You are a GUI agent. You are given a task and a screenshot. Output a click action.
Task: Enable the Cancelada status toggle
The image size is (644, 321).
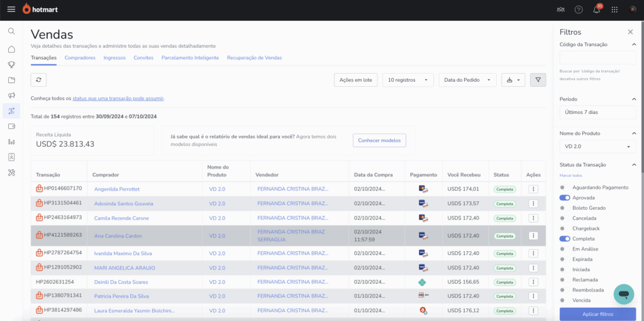coord(565,218)
